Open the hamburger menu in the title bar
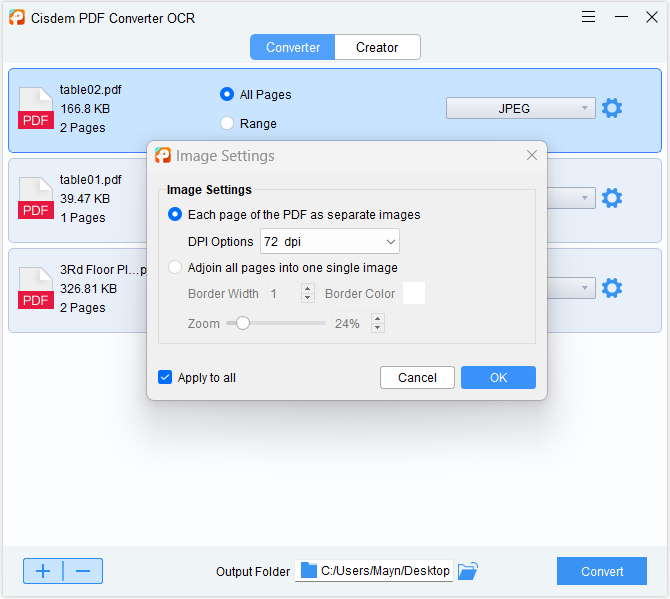 (x=588, y=17)
